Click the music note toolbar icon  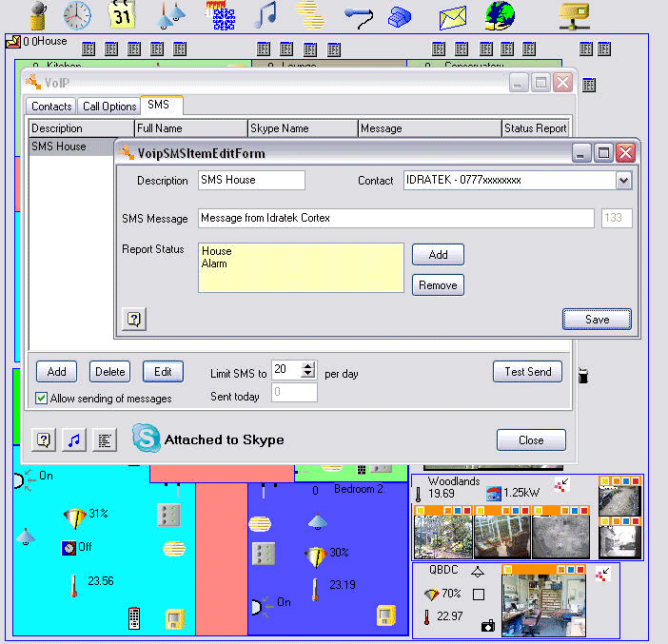coord(266,15)
